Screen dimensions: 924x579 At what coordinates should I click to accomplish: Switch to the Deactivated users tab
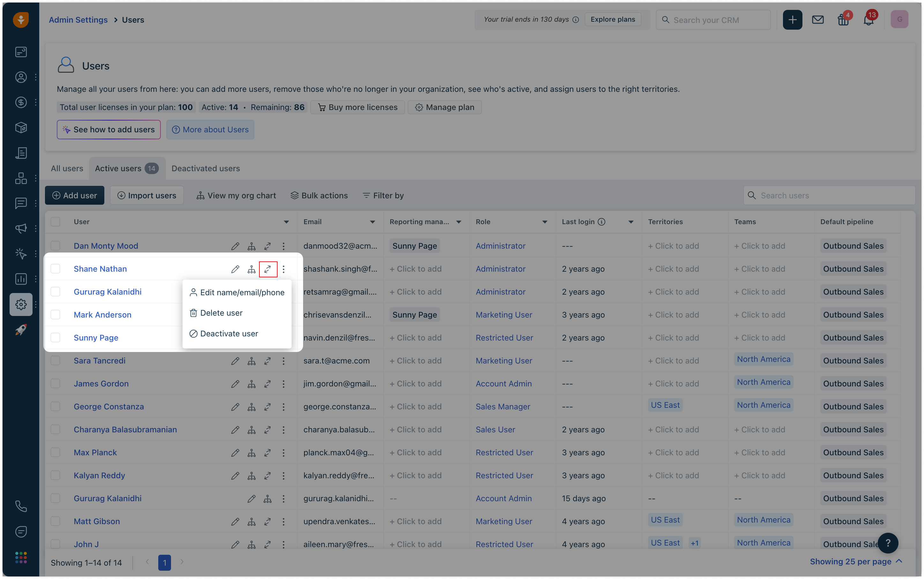(x=205, y=168)
